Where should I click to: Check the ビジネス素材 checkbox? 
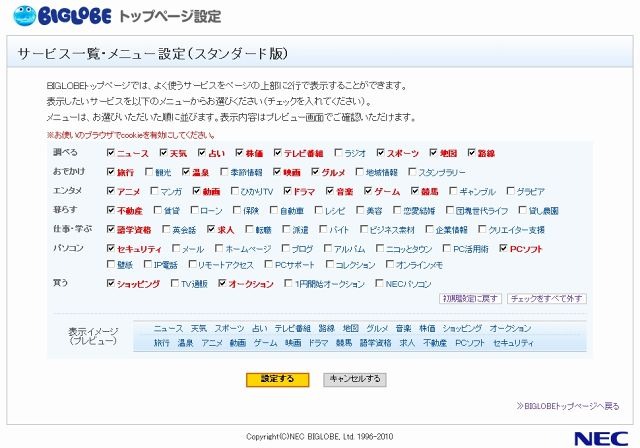[364, 229]
